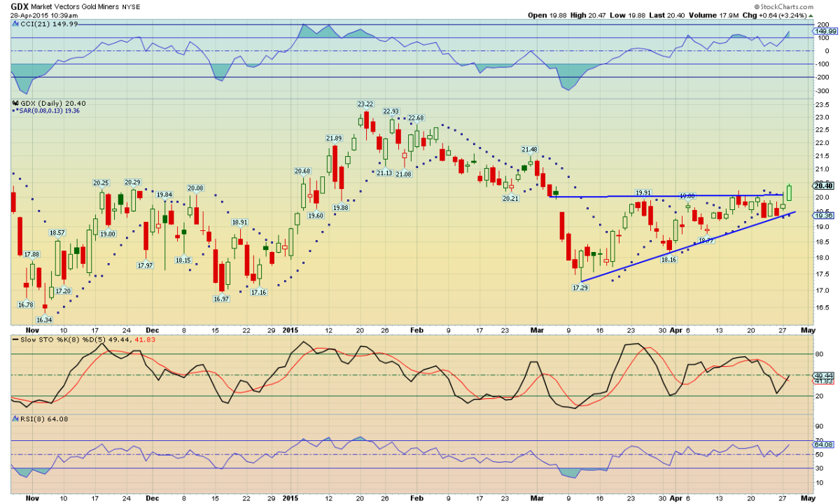Click the -300 label on the CCI axis
The image size is (840, 504).
click(x=822, y=90)
